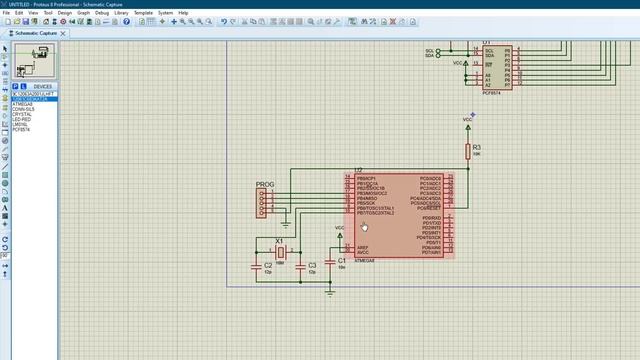This screenshot has height=360, width=640.
Task: Open the blue Help question-mark icon
Action: click(x=127, y=22)
